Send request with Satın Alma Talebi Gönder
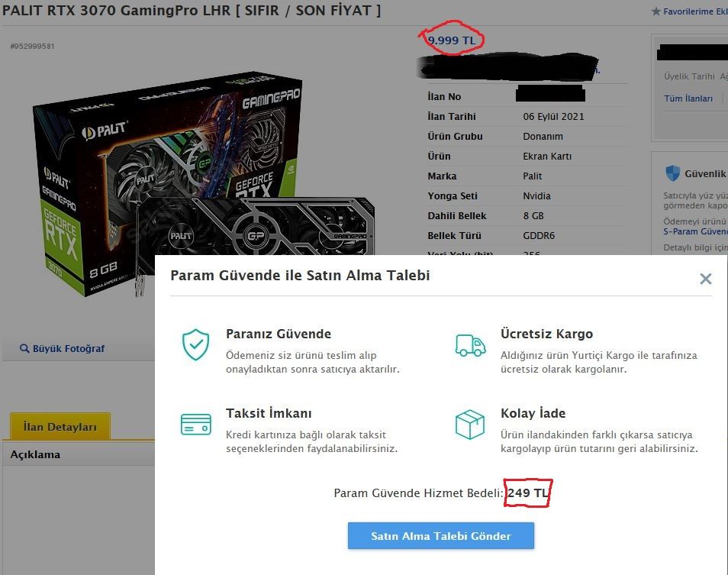 pyautogui.click(x=440, y=535)
